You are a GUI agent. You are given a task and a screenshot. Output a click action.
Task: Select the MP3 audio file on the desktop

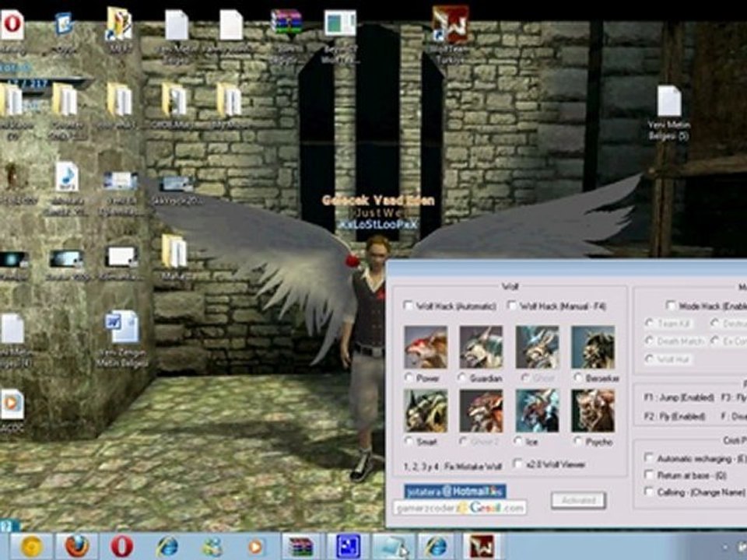67,177
